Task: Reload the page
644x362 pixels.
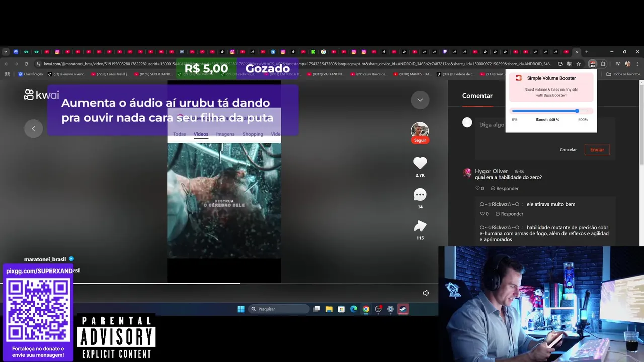Action: (26, 64)
